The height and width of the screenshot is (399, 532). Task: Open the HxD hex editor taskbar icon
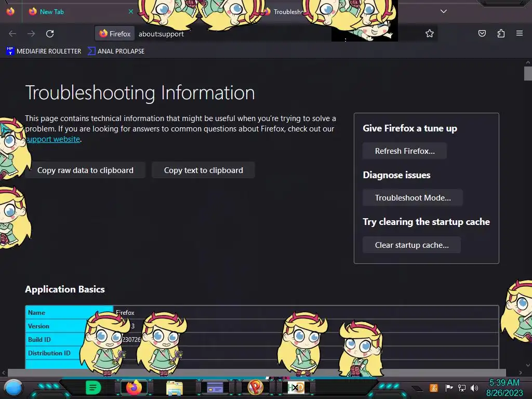point(296,387)
